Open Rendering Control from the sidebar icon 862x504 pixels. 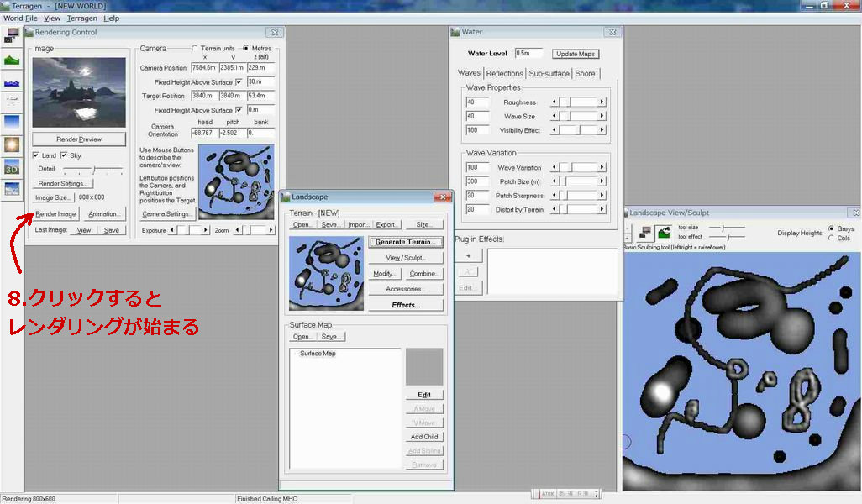point(12,36)
